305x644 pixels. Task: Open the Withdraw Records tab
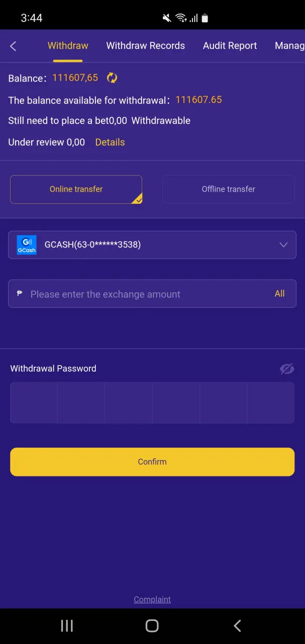pos(146,46)
